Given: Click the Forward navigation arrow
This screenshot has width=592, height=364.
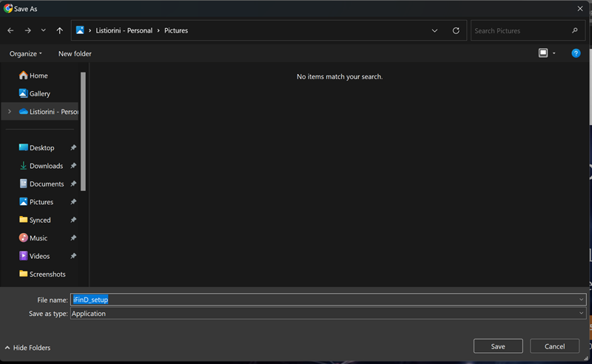Looking at the screenshot, I should 27,31.
